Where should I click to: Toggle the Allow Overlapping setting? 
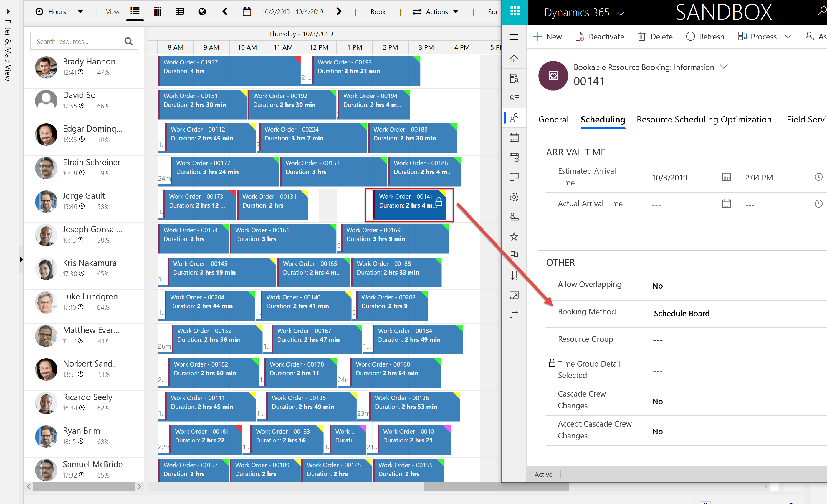click(x=657, y=285)
